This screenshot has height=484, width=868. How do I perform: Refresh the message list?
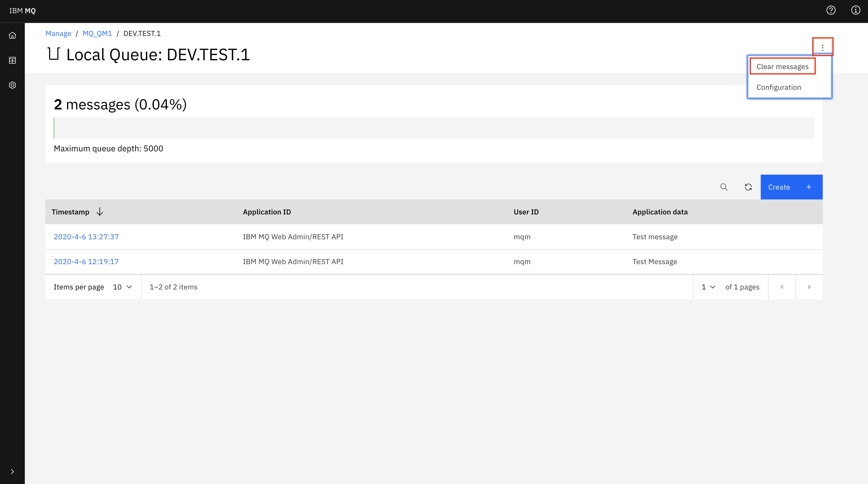[748, 187]
